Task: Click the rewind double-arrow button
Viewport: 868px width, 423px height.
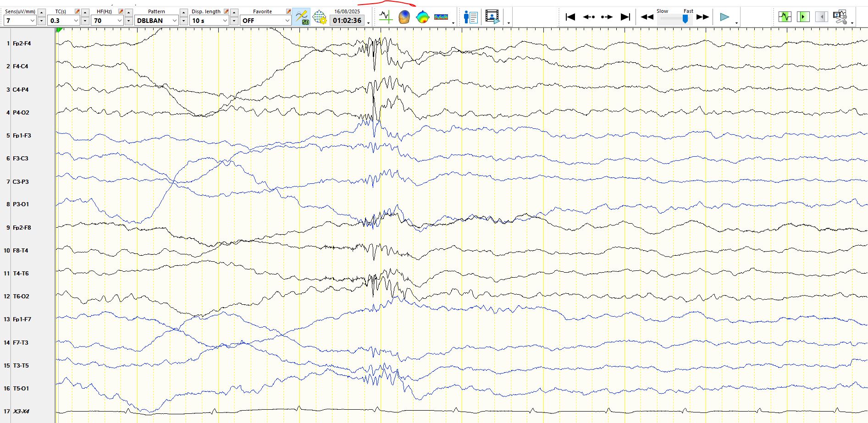Action: 647,17
